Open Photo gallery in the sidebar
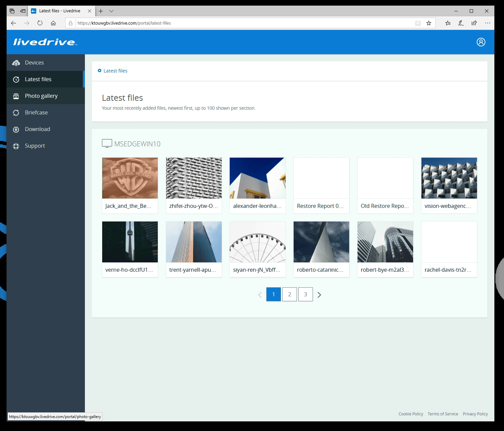This screenshot has width=504, height=431. (41, 96)
